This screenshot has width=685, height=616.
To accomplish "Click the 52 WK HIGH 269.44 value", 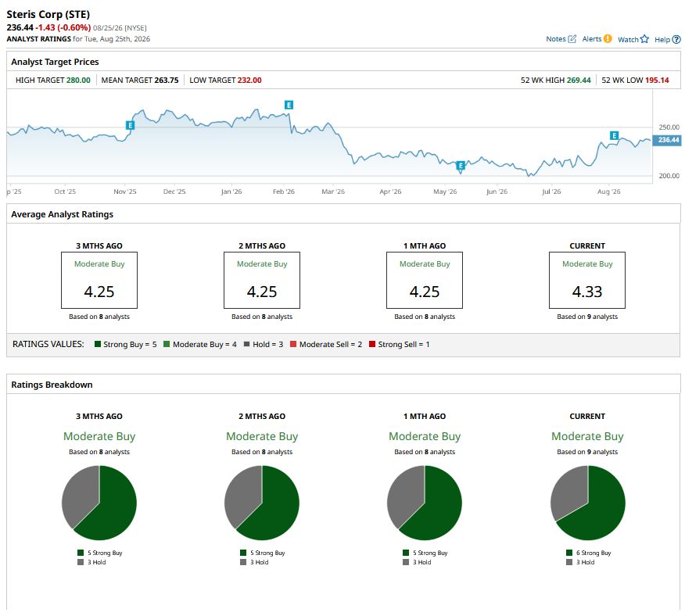I will click(579, 81).
